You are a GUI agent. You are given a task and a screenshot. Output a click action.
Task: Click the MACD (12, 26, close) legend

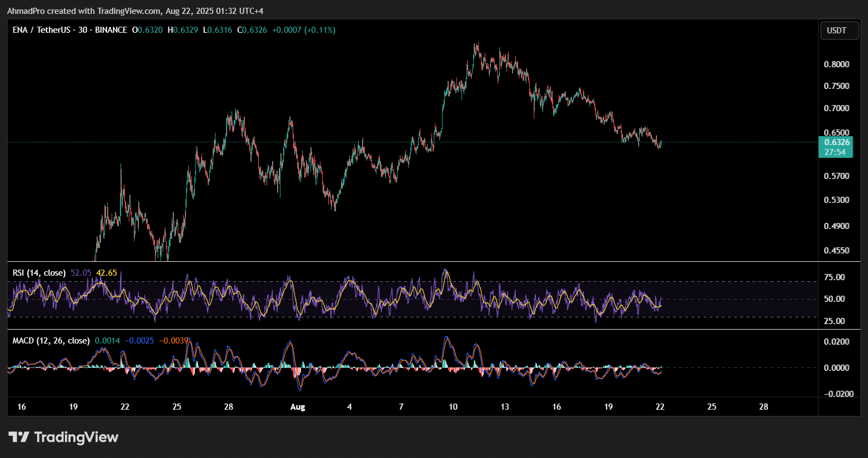(x=51, y=340)
